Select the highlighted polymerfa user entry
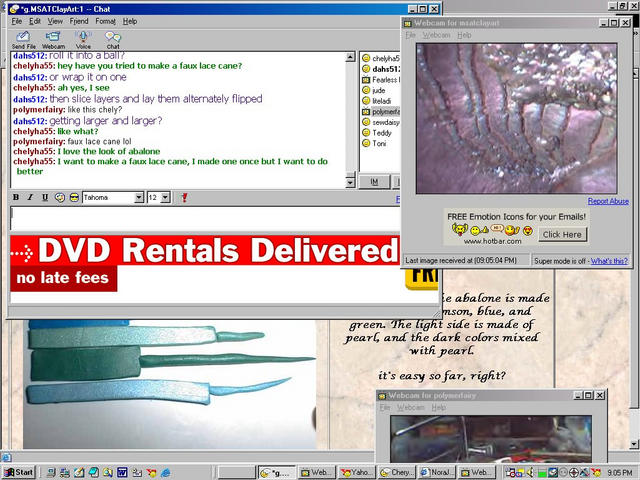The height and width of the screenshot is (480, 640). pyautogui.click(x=380, y=111)
